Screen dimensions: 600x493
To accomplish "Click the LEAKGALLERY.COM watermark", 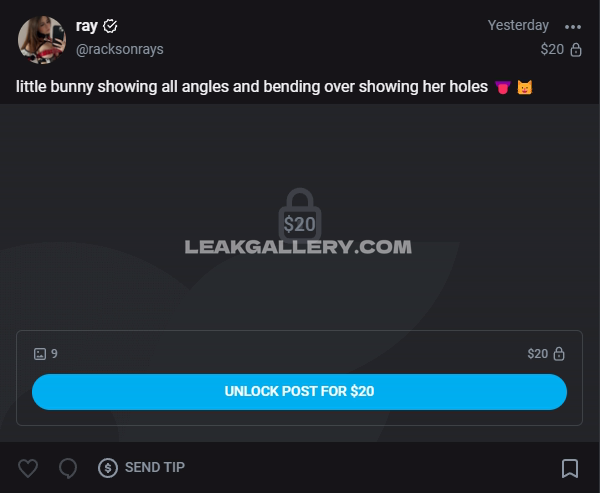I will (298, 247).
